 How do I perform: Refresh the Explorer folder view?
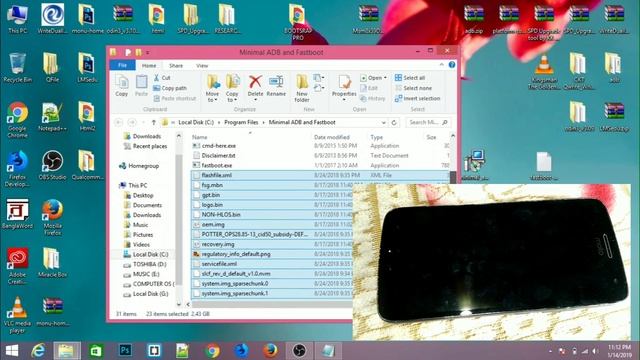click(x=394, y=122)
